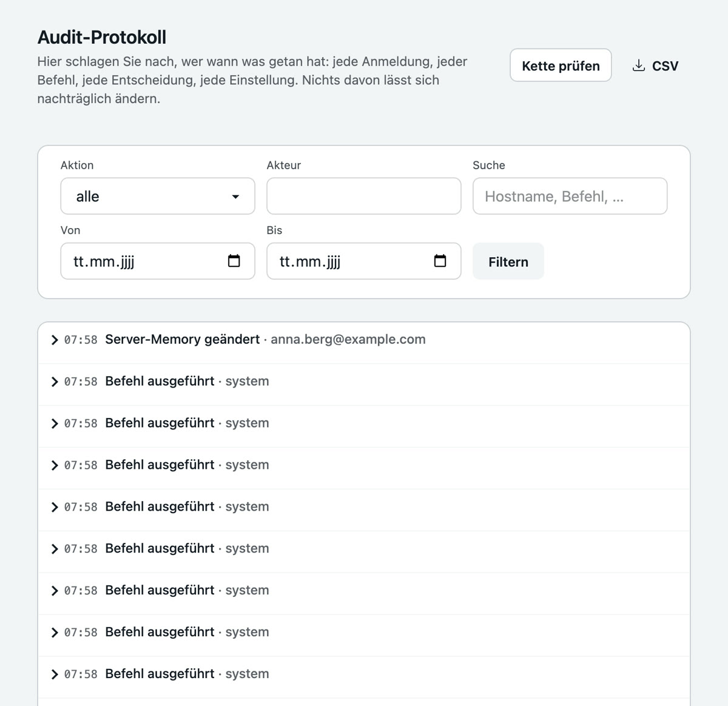
Task: Download the audit log as CSV
Action: tap(655, 66)
